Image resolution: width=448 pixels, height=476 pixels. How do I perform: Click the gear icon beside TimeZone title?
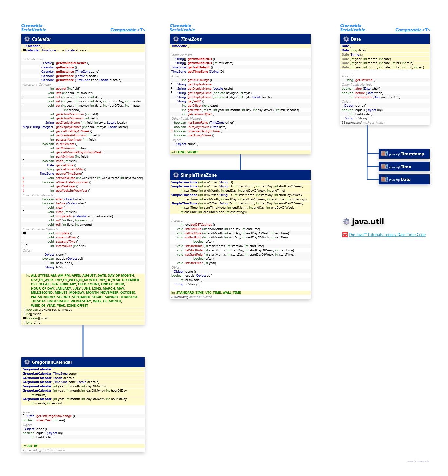(176, 39)
